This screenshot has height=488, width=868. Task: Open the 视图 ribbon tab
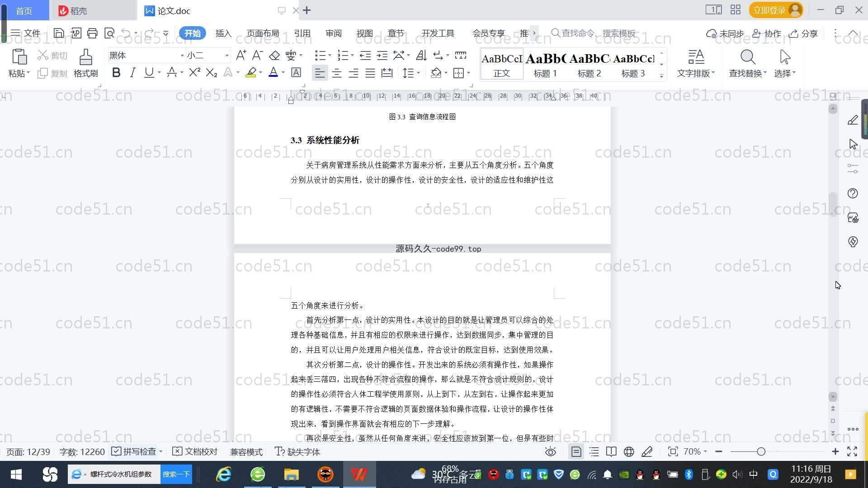pyautogui.click(x=364, y=33)
